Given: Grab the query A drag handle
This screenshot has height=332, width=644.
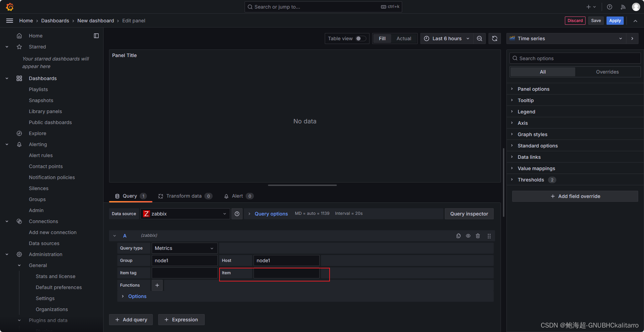Looking at the screenshot, I should [x=489, y=236].
